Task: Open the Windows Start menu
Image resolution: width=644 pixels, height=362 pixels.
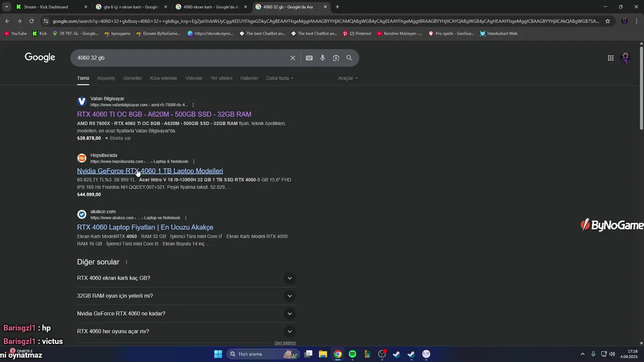Action: (218, 354)
